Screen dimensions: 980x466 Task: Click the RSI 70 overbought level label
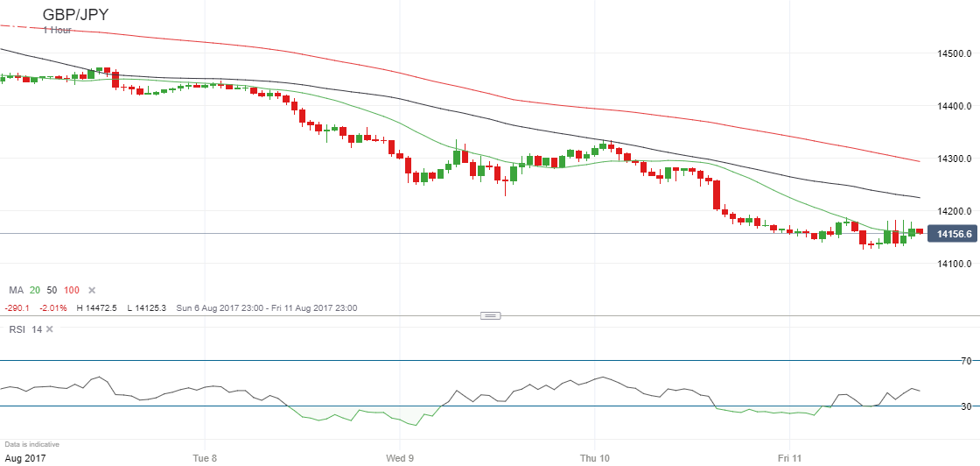[966, 361]
